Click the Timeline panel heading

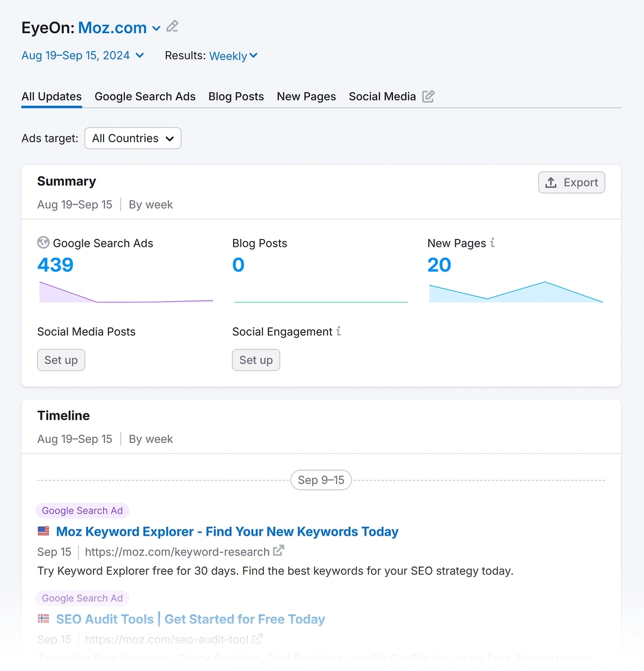63,415
